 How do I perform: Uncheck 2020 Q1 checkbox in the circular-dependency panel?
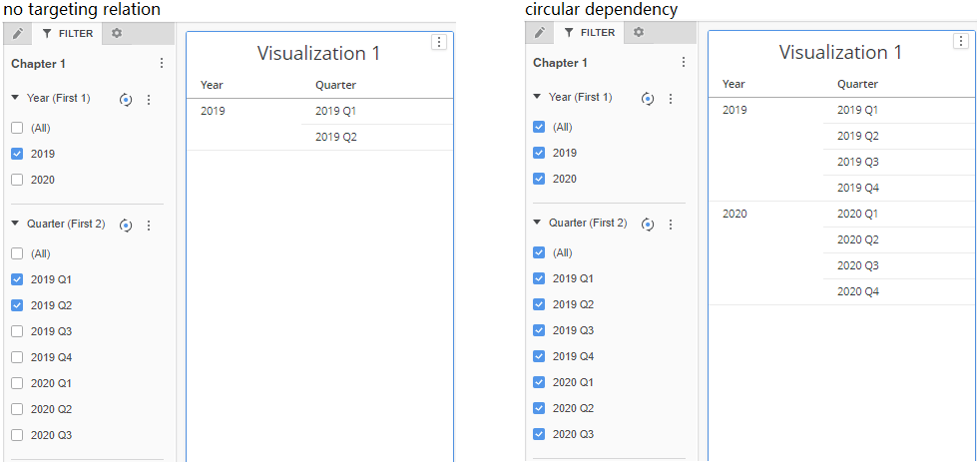click(x=539, y=382)
